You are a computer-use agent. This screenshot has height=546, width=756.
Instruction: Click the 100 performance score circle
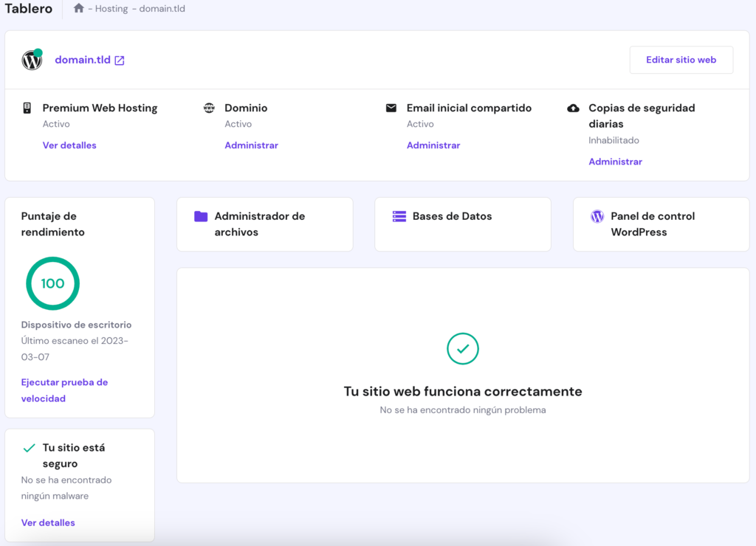tap(52, 283)
